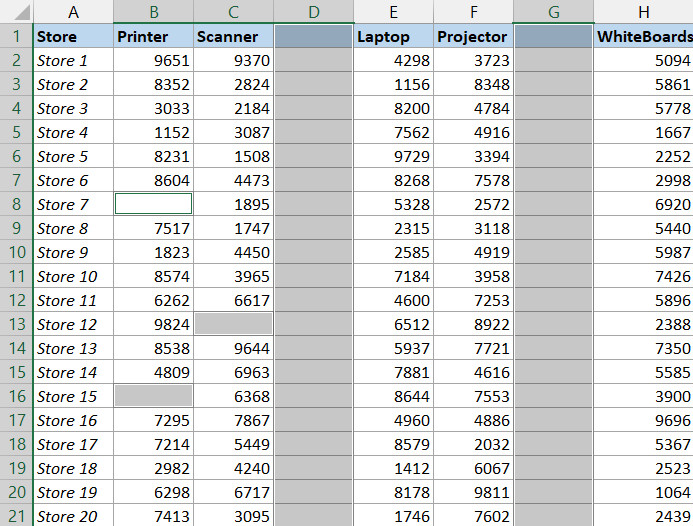693x526 pixels.
Task: Select column G header
Action: 553,12
